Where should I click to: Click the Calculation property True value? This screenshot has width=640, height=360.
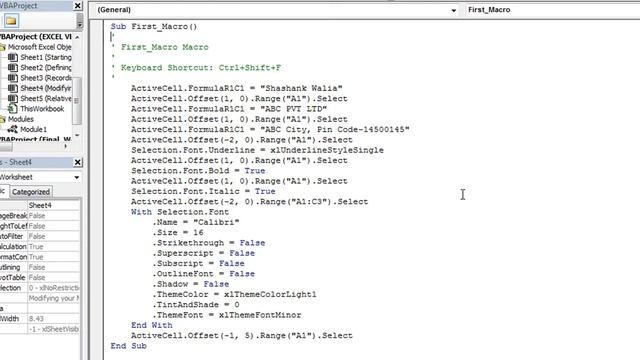[x=53, y=247]
